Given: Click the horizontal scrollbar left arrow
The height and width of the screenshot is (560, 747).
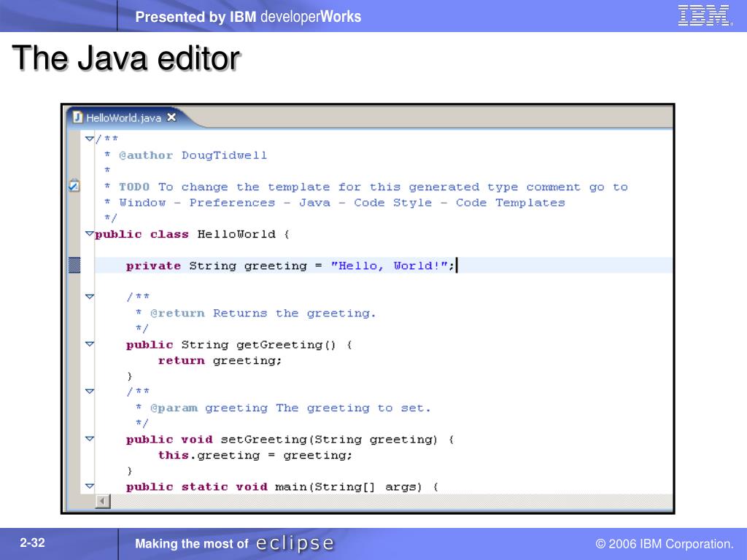Looking at the screenshot, I should click(102, 502).
